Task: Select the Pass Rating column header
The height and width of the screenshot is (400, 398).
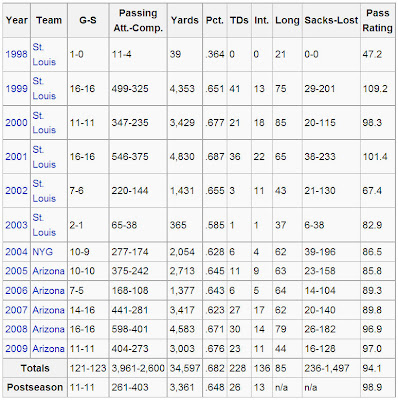Action: 377,21
